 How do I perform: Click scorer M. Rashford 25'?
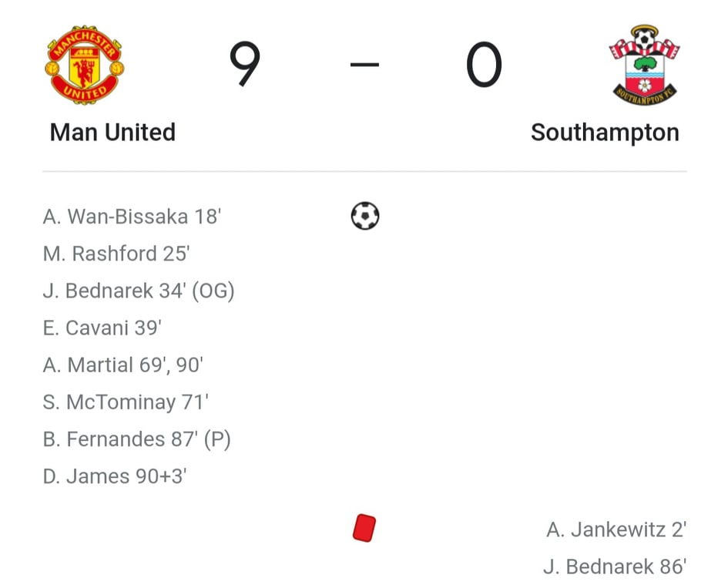tap(116, 254)
